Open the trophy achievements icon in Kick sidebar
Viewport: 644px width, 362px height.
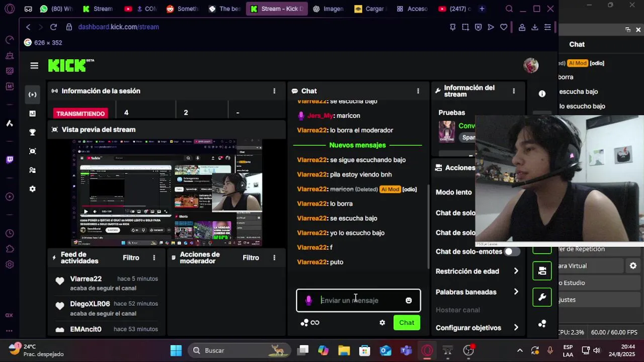(x=33, y=132)
